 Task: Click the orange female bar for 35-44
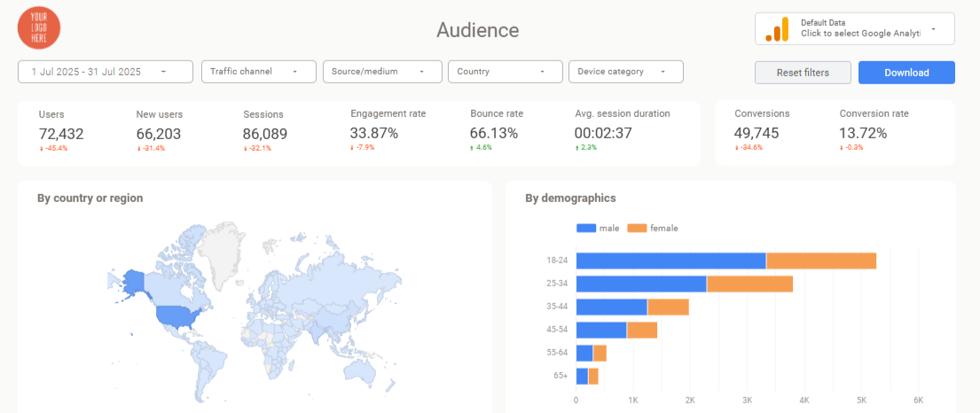tap(668, 307)
